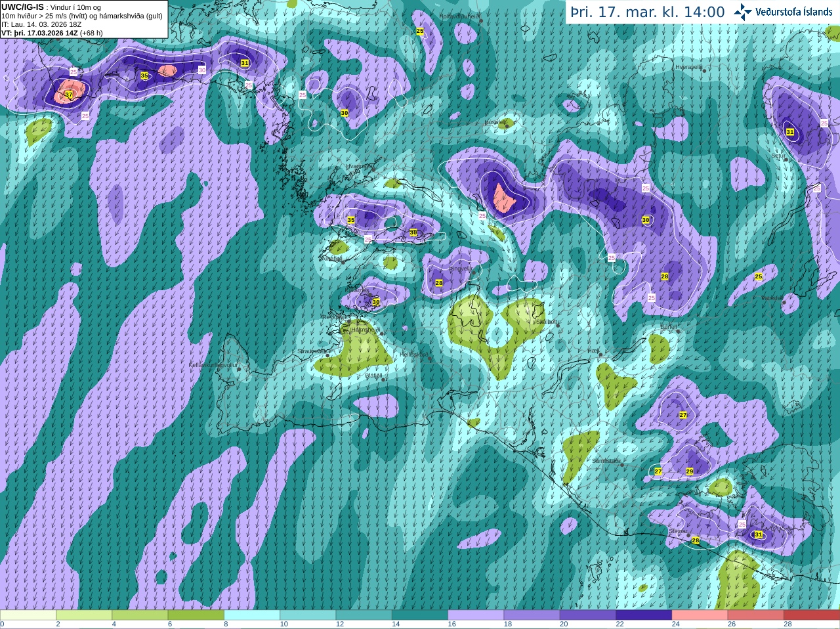The height and width of the screenshot is (629, 840).
Task: Click the yellow gust label 28 next to Steinar
Action: 696,540
